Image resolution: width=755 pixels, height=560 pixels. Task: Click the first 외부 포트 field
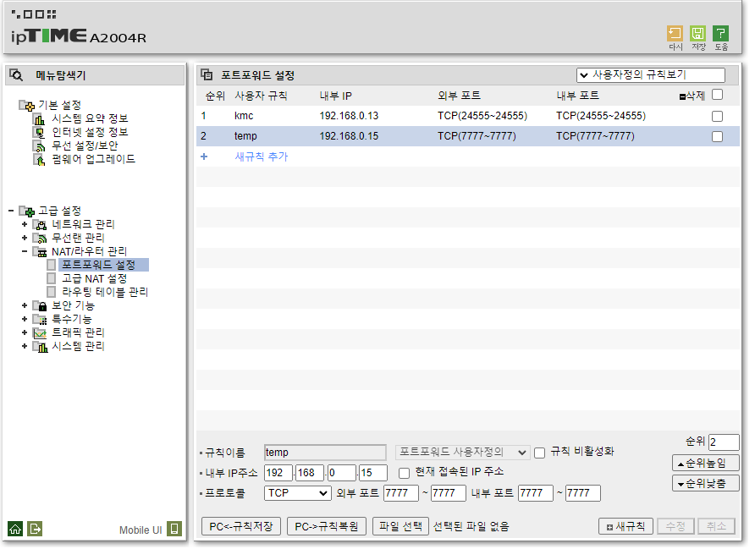pos(401,493)
